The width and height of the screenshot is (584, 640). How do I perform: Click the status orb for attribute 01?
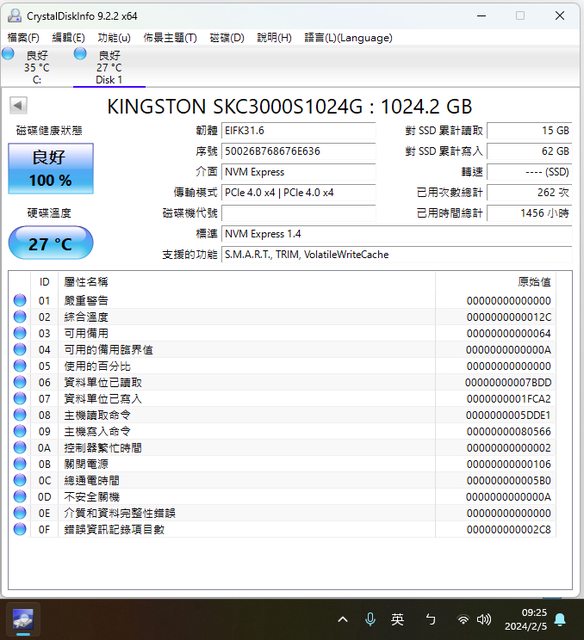pos(20,300)
